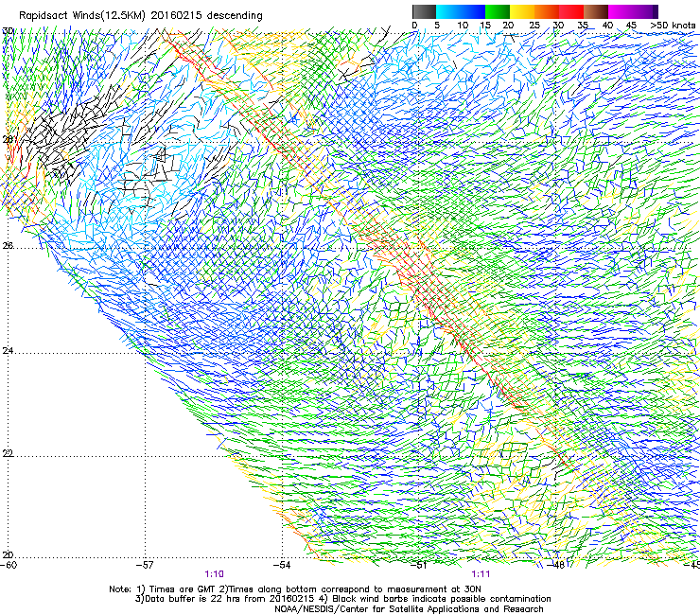
Task: Click the cyan-blue 5-15 knots legend gradient
Action: [461, 11]
